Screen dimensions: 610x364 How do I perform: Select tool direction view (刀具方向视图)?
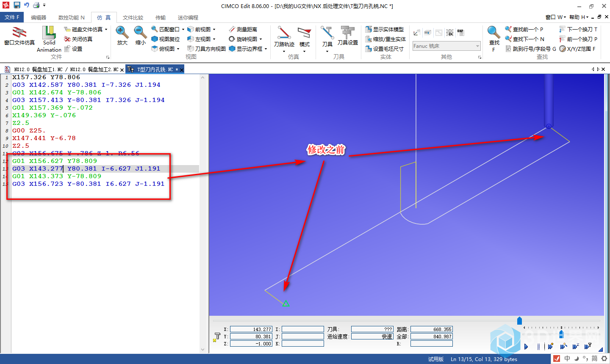(x=207, y=49)
